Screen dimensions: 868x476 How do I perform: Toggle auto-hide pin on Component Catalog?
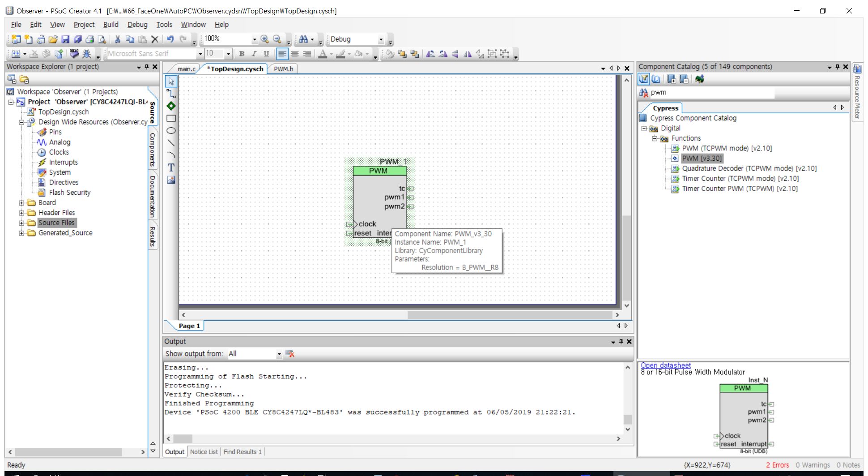(x=838, y=67)
